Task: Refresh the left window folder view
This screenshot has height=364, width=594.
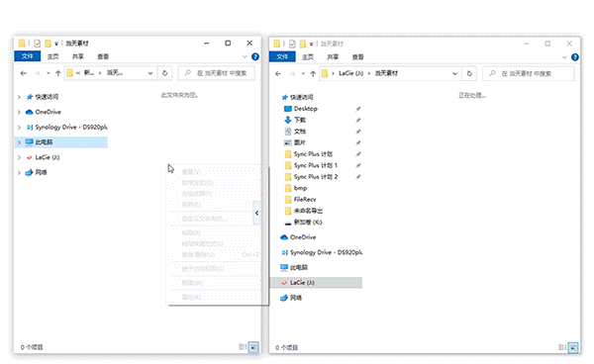Action: pyautogui.click(x=164, y=73)
